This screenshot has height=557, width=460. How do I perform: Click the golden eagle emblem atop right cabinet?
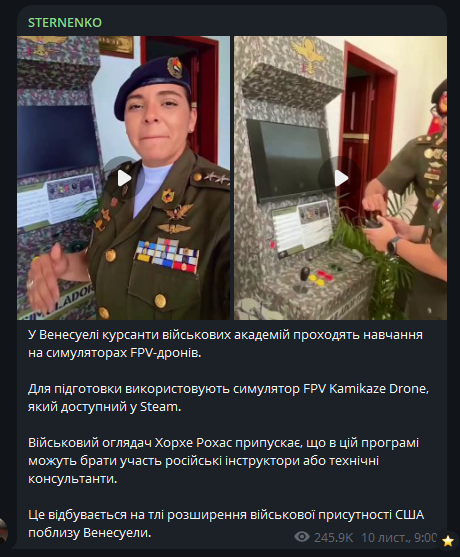308,50
